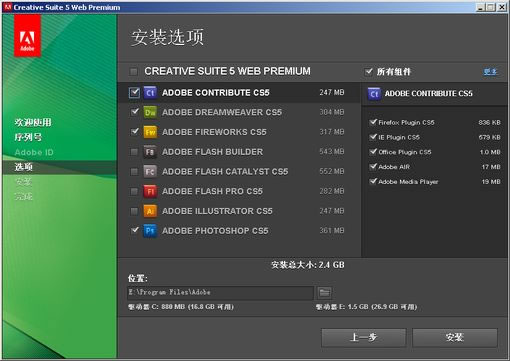510x361 pixels.
Task: Uncheck Adobe Contribute CS5
Action: 134,92
